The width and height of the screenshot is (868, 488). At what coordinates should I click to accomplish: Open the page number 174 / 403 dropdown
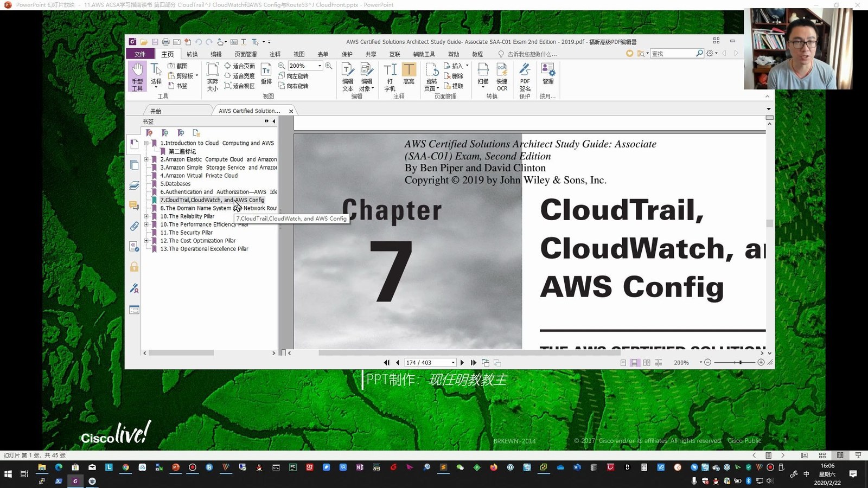pyautogui.click(x=453, y=363)
